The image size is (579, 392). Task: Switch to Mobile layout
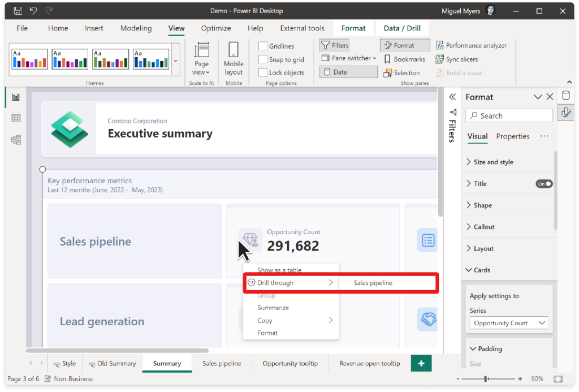pyautogui.click(x=234, y=59)
